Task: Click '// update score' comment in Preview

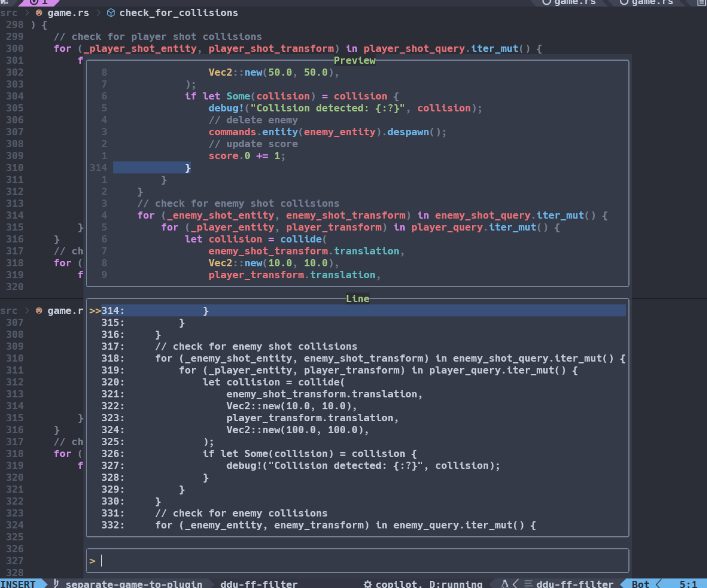Action: coord(253,144)
